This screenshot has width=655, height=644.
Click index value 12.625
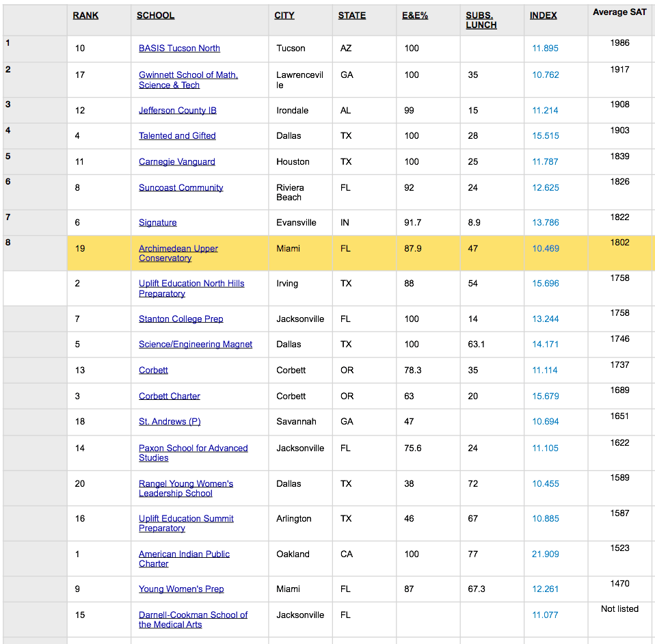(545, 187)
